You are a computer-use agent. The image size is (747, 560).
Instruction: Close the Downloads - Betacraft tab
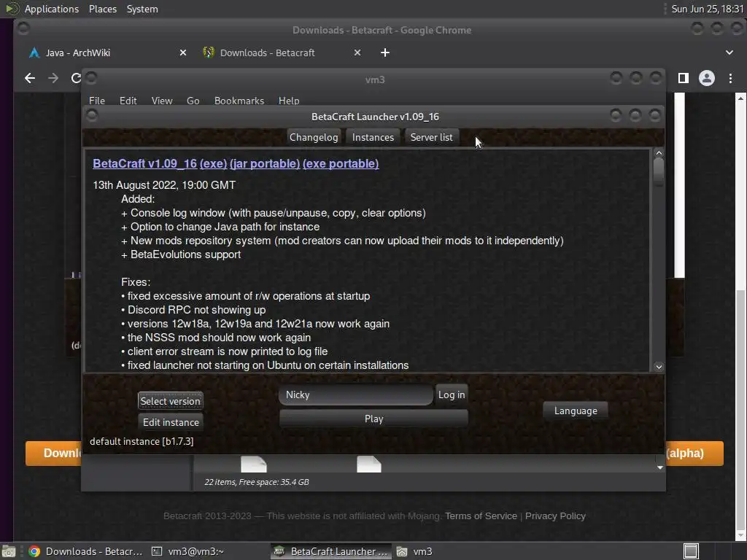pos(357,52)
